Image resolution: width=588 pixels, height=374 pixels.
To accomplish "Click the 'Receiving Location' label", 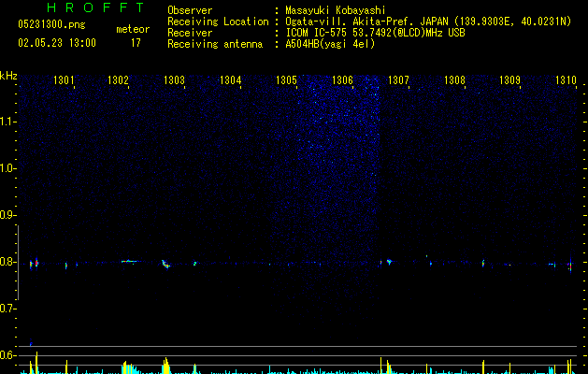I will [218, 22].
